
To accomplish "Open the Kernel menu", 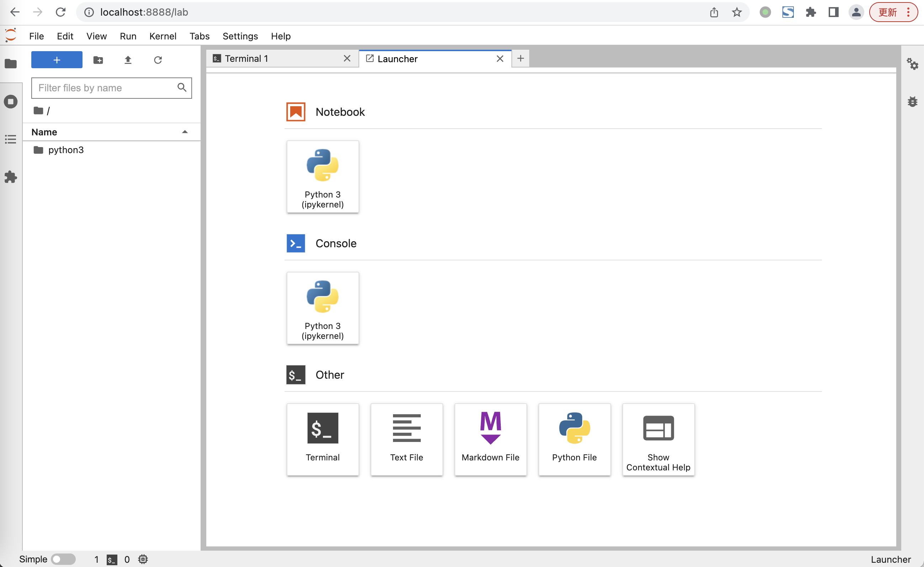I will tap(163, 36).
